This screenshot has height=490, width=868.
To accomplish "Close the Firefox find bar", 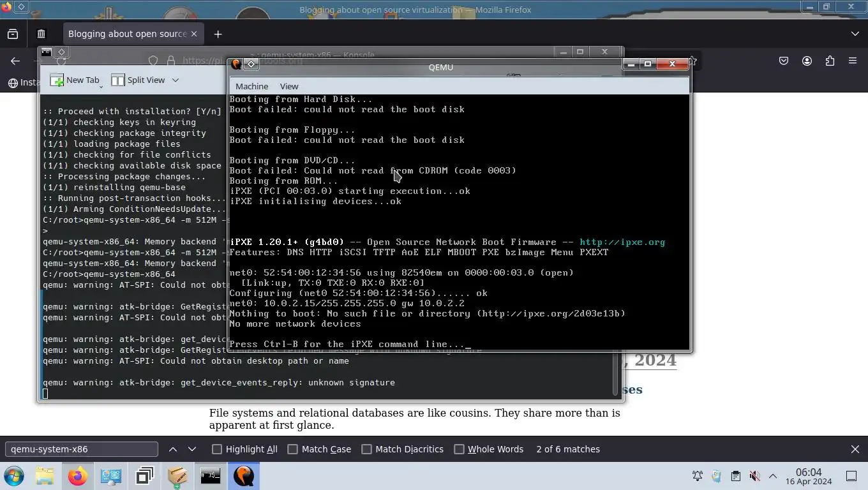I will coord(855,449).
